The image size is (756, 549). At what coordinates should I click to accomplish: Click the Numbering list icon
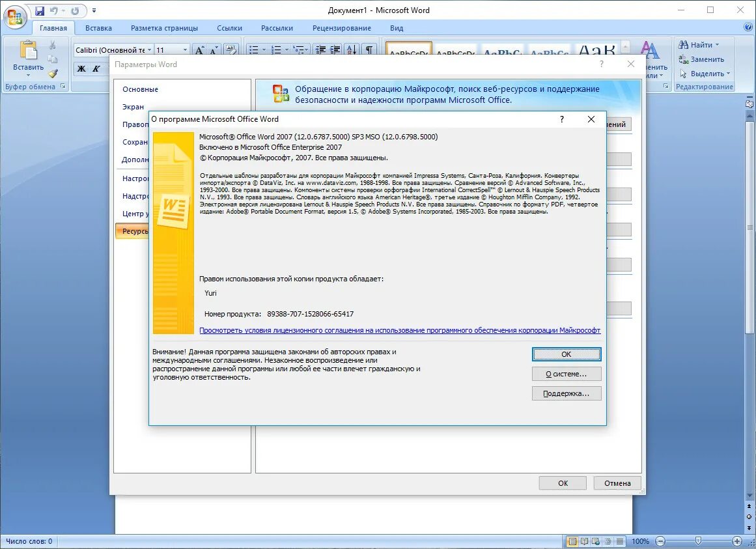[276, 49]
